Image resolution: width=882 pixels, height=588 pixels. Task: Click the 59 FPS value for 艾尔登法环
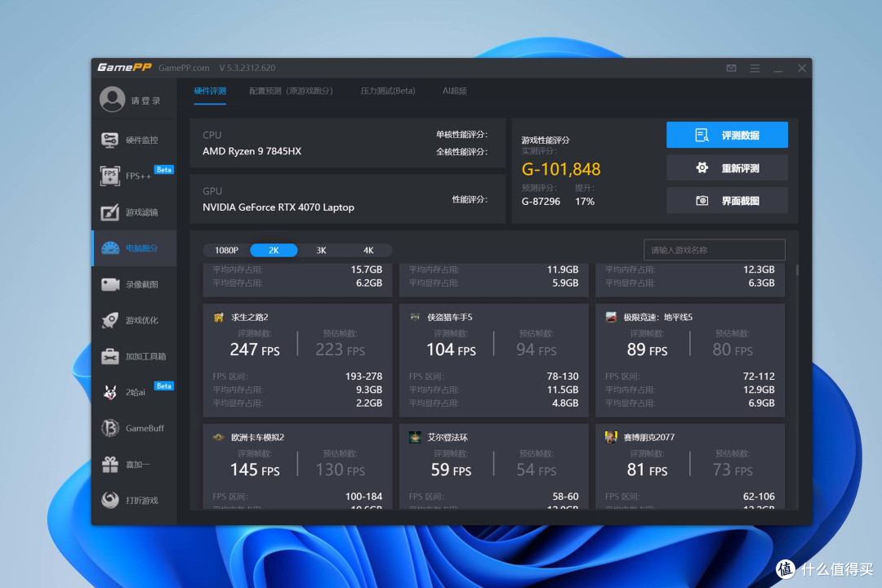point(451,470)
